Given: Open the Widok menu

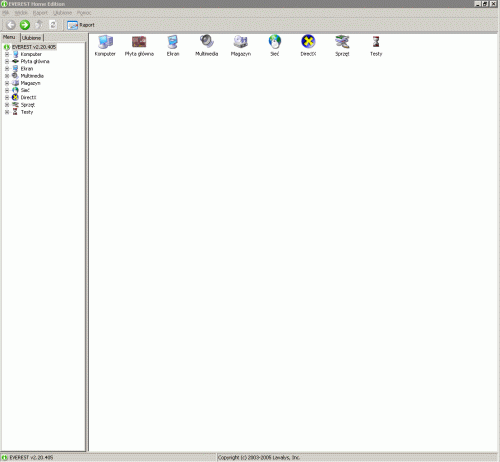Looking at the screenshot, I should pos(21,13).
